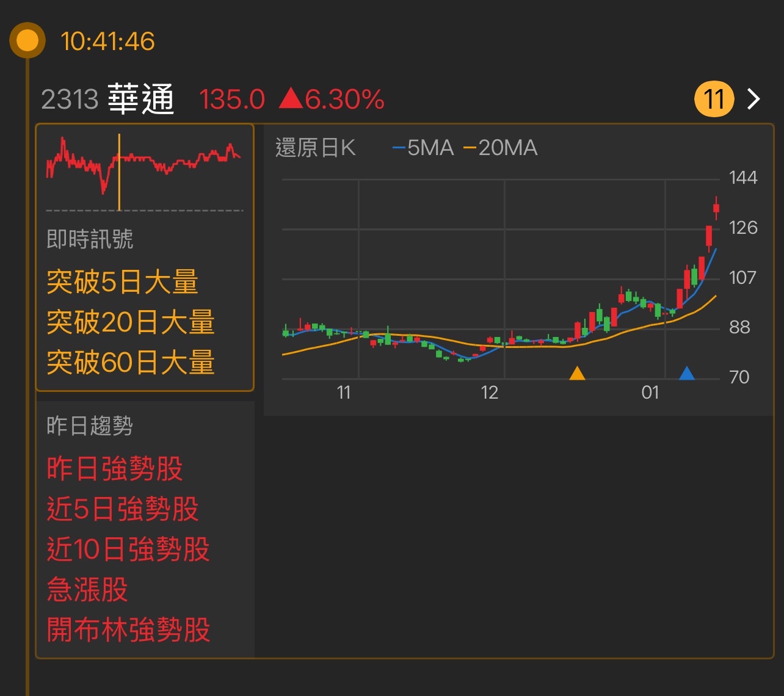Click the 10:41:46 timestamp label
784x696 pixels.
coord(107,42)
